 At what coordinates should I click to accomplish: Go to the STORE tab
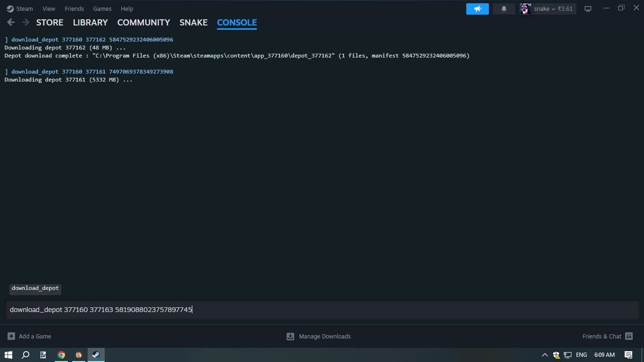50,22
